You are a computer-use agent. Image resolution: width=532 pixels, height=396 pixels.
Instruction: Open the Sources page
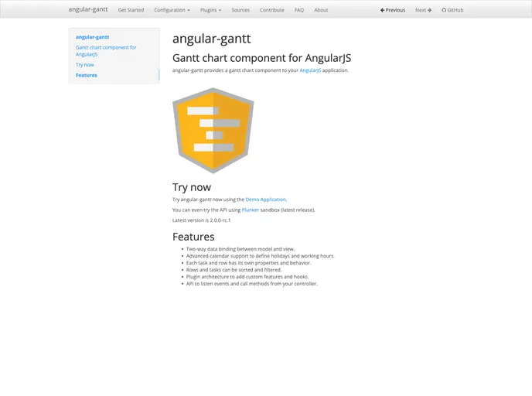[240, 10]
